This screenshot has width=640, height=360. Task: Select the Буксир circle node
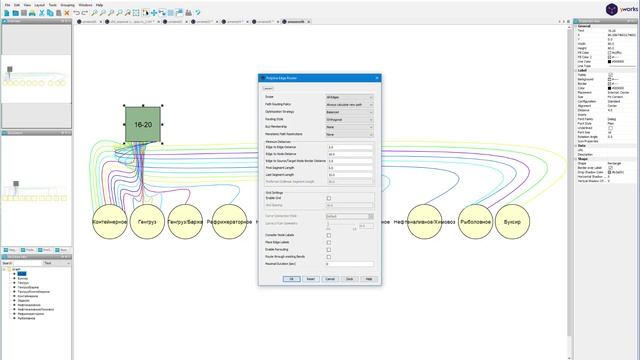point(512,222)
